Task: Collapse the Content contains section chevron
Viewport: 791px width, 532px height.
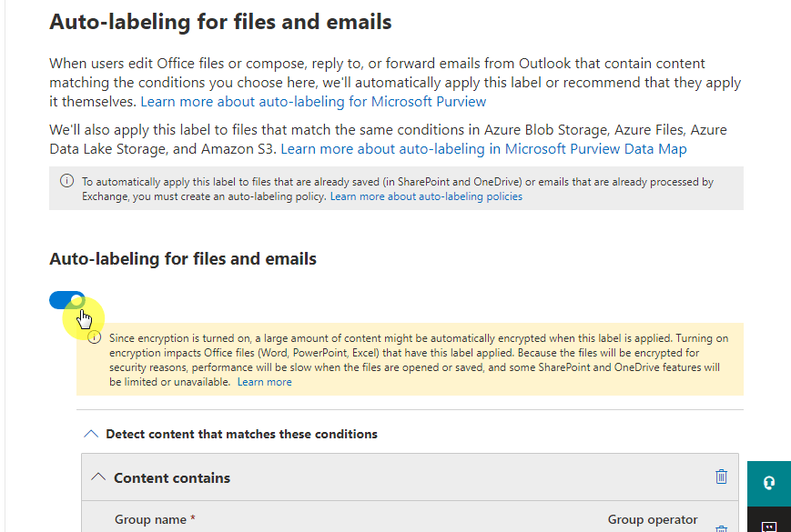Action: coord(98,477)
